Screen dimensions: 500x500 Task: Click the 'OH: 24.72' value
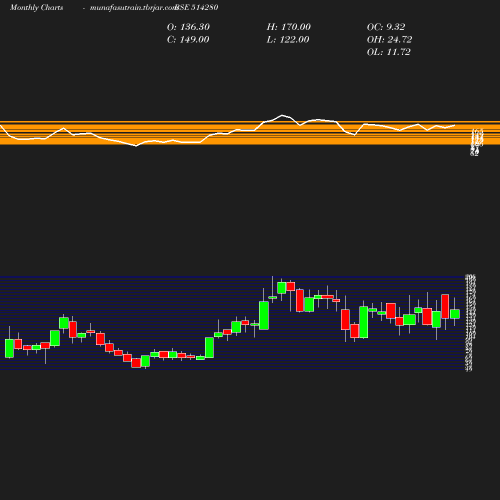[389, 40]
